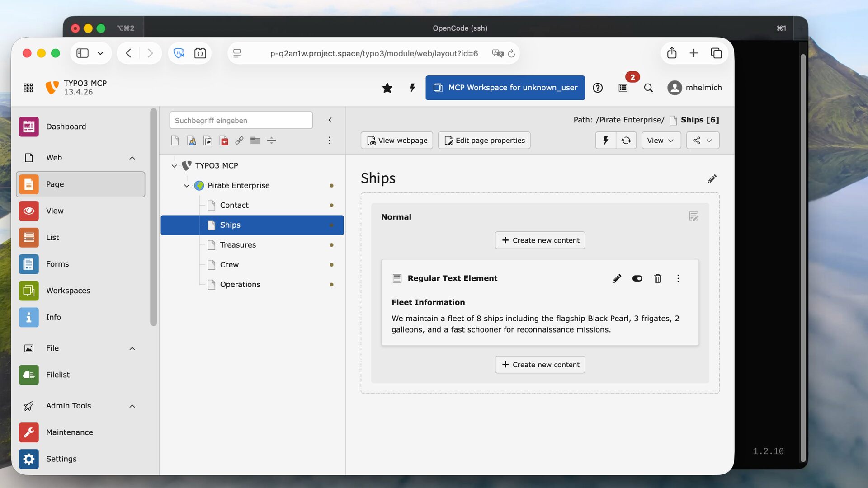Open the help question mark icon
Viewport: 868px width, 488px height.
pyautogui.click(x=598, y=88)
